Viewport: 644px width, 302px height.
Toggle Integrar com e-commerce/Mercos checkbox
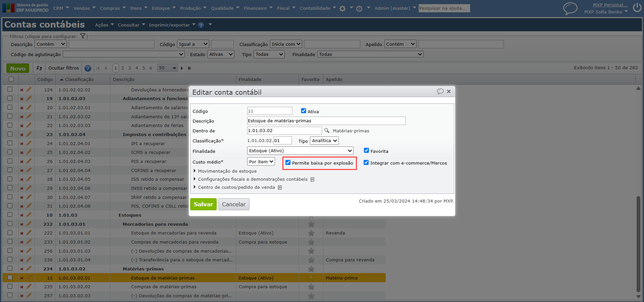[366, 163]
